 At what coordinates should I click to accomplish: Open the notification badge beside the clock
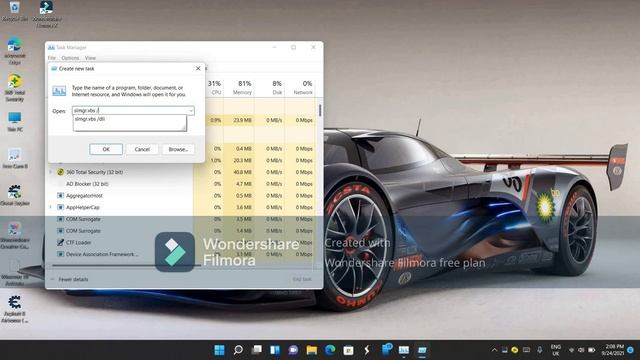pyautogui.click(x=631, y=350)
